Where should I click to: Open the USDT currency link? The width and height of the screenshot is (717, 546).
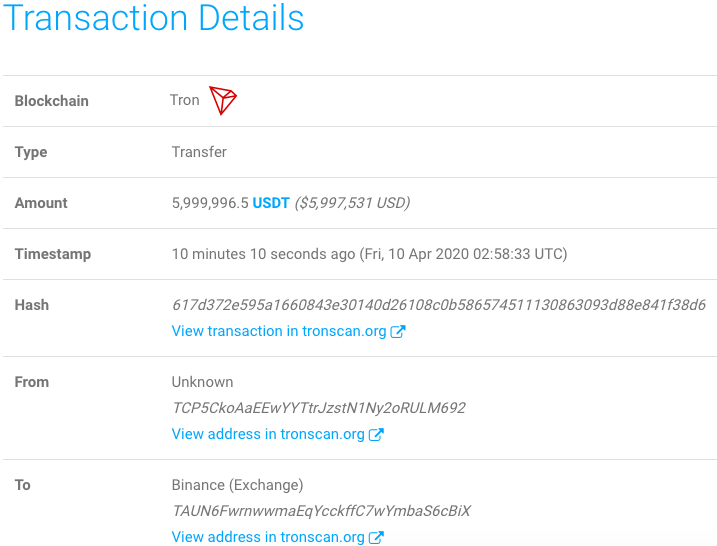pos(271,203)
